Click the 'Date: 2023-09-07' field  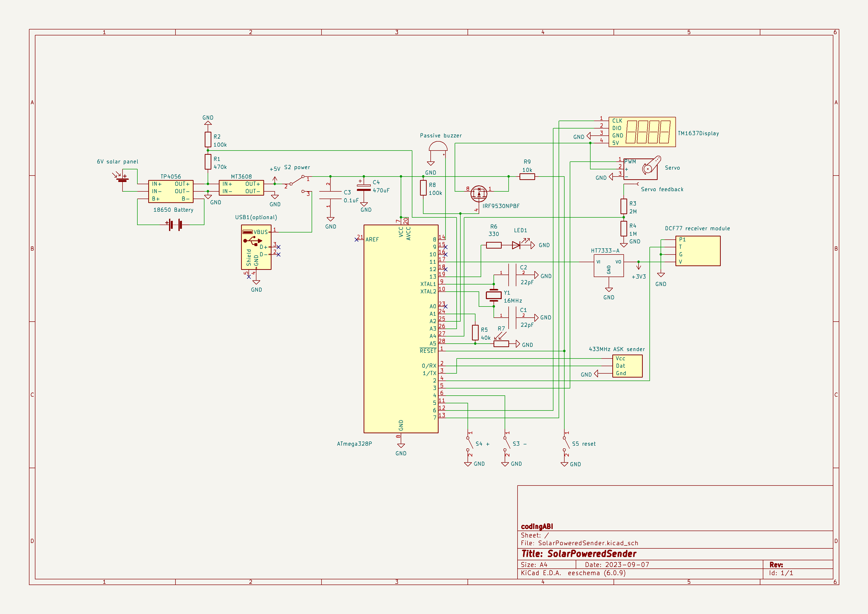point(617,565)
